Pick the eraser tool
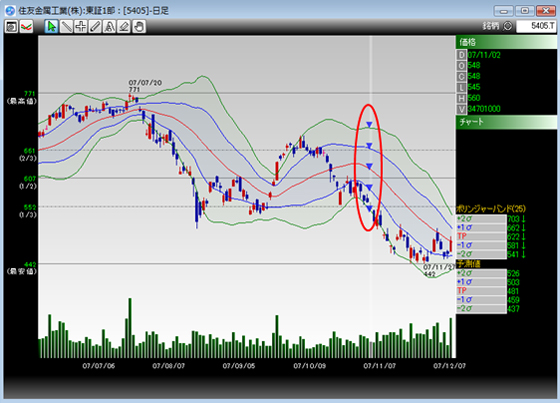This screenshot has height=403, width=560. [124, 26]
